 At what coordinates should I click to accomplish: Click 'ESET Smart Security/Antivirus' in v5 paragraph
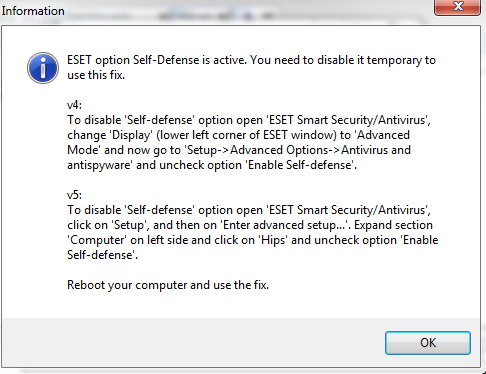tap(347, 210)
